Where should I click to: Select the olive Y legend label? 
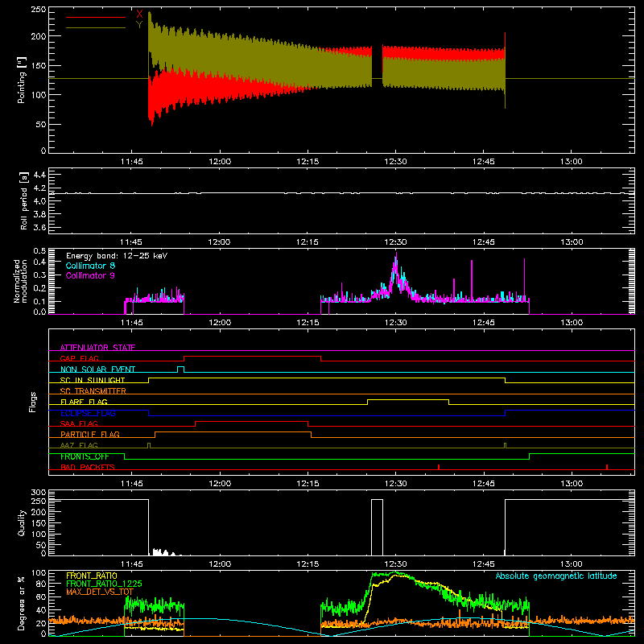139,25
